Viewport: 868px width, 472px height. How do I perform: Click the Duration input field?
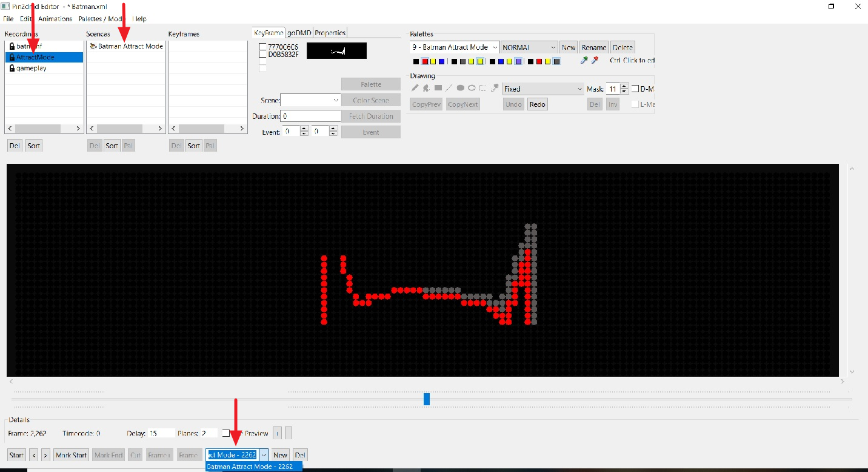311,116
